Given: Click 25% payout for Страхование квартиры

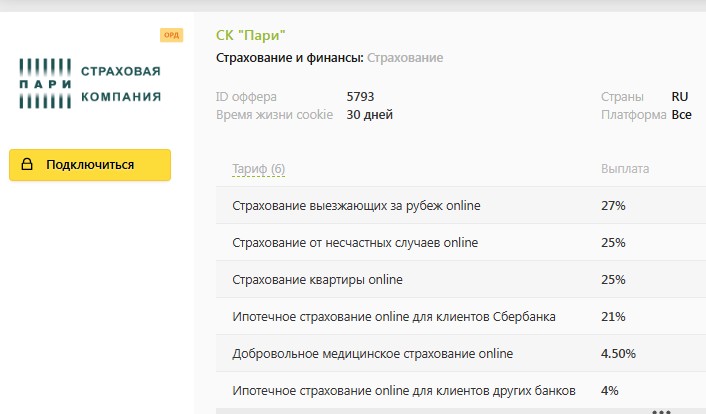Looking at the screenshot, I should pyautogui.click(x=613, y=280).
